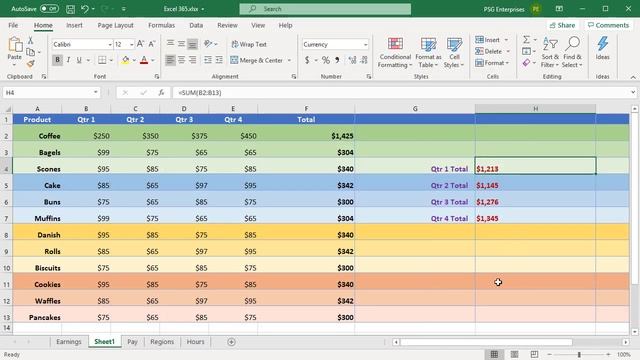Expand Merge & Center dropdown arrow
The width and height of the screenshot is (640, 360).
tap(289, 60)
